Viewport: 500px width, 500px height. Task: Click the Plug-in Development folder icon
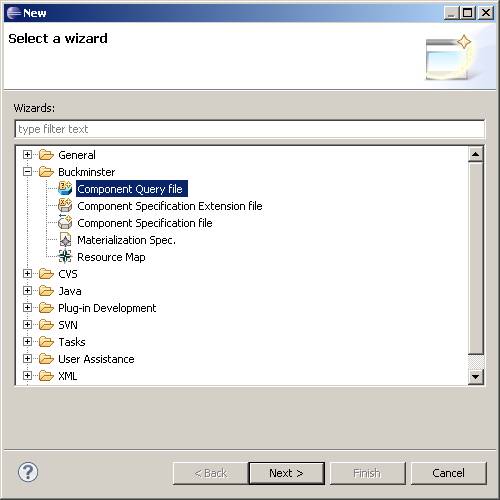click(x=46, y=308)
